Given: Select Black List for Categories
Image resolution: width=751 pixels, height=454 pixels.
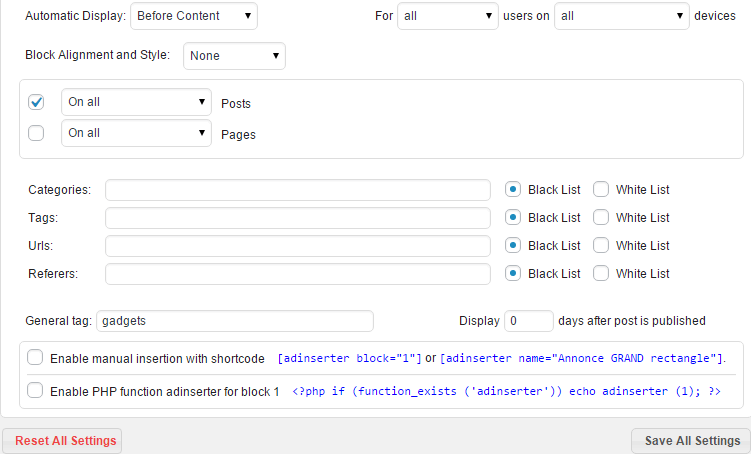Looking at the screenshot, I should [x=513, y=190].
